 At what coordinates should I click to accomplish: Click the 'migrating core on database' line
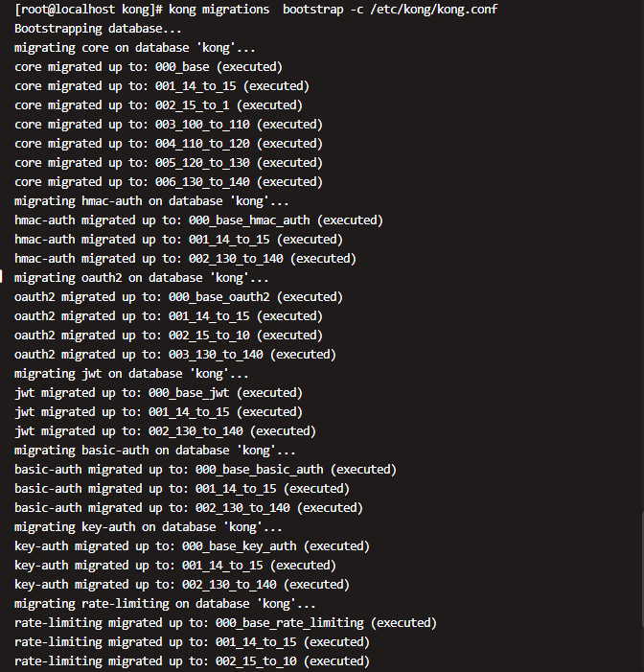coord(135,48)
